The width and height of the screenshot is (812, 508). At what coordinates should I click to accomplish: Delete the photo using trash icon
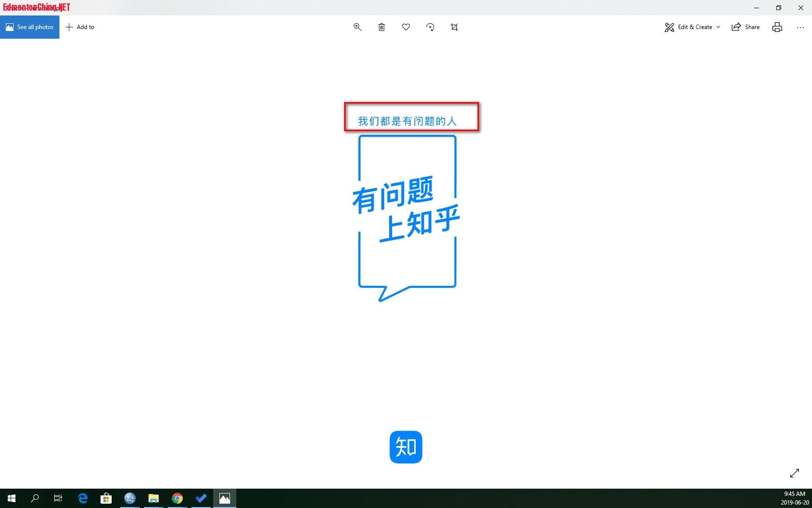pyautogui.click(x=382, y=27)
